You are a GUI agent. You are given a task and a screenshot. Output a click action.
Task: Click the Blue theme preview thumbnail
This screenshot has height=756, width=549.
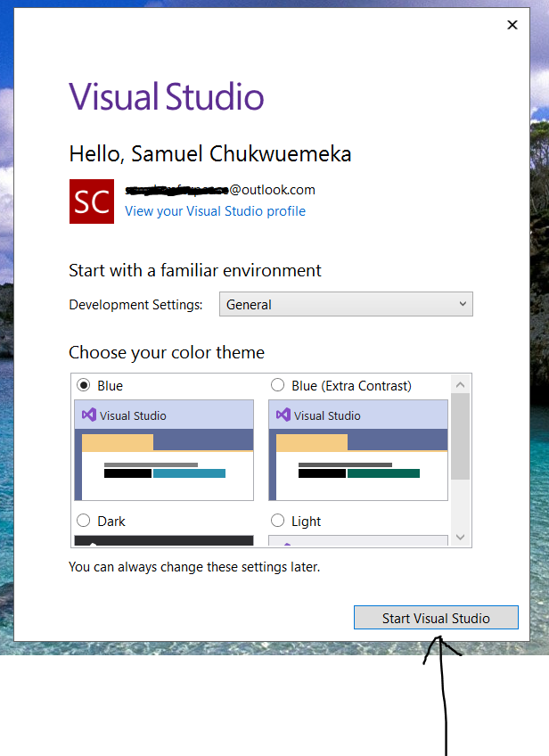(164, 450)
